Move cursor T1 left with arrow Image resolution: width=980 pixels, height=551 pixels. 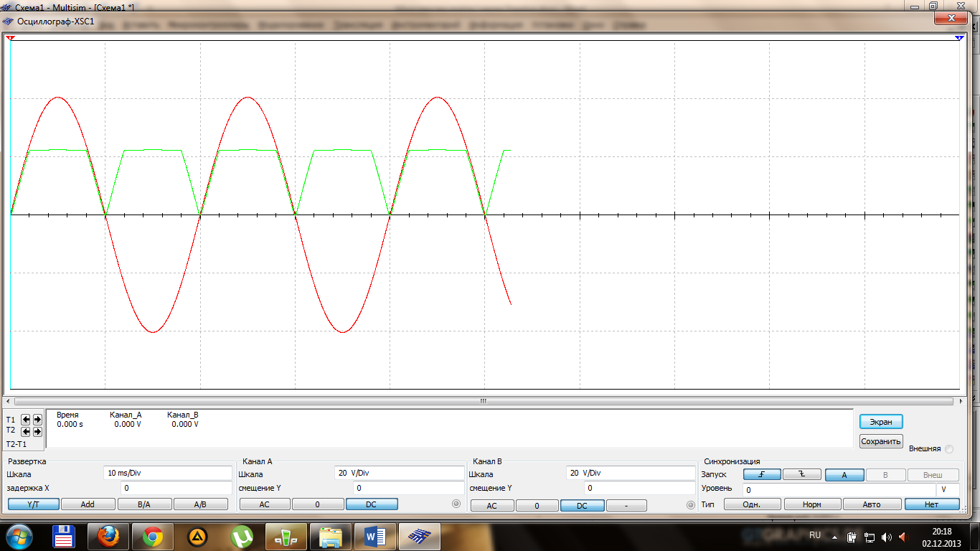click(x=27, y=420)
